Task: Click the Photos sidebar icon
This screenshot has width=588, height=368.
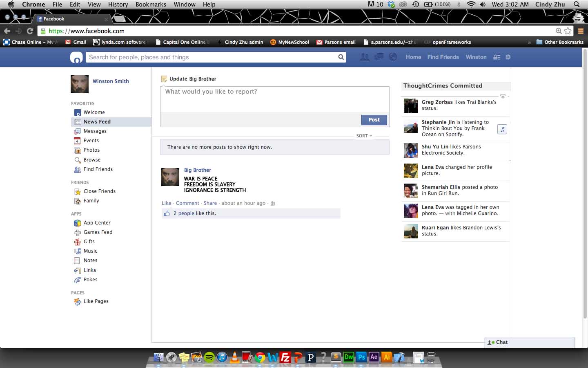Action: coord(77,150)
